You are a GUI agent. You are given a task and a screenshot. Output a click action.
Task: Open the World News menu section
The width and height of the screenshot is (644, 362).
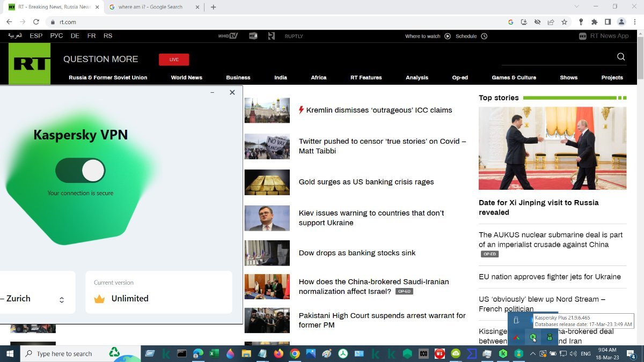point(186,77)
